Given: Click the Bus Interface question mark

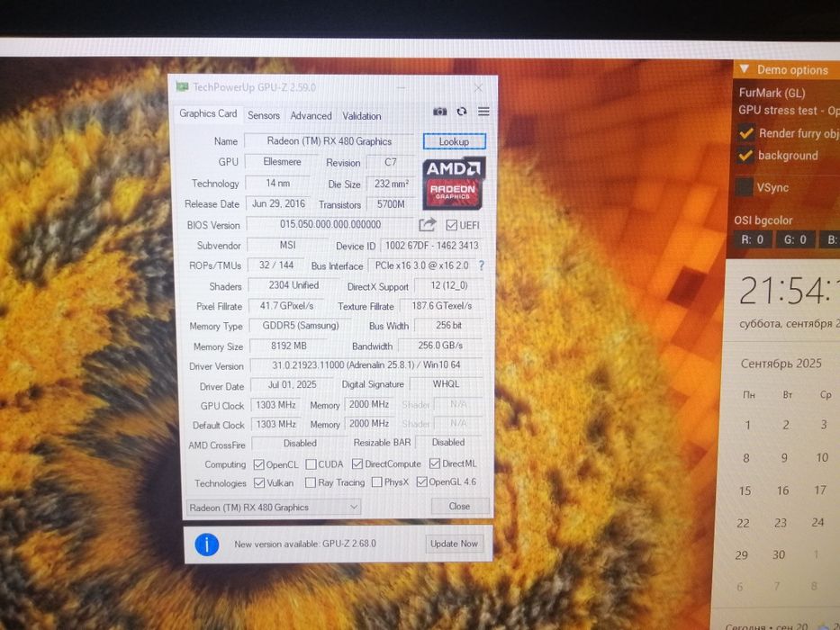Looking at the screenshot, I should coord(481,265).
